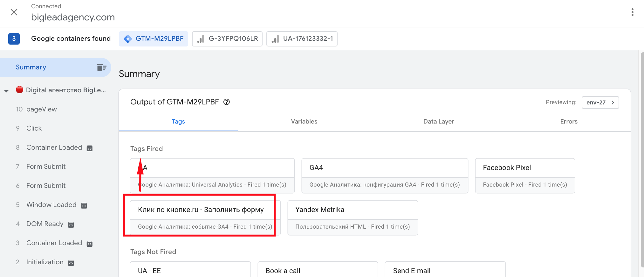Open the Facebook Pixel fired tag card

coord(525,175)
